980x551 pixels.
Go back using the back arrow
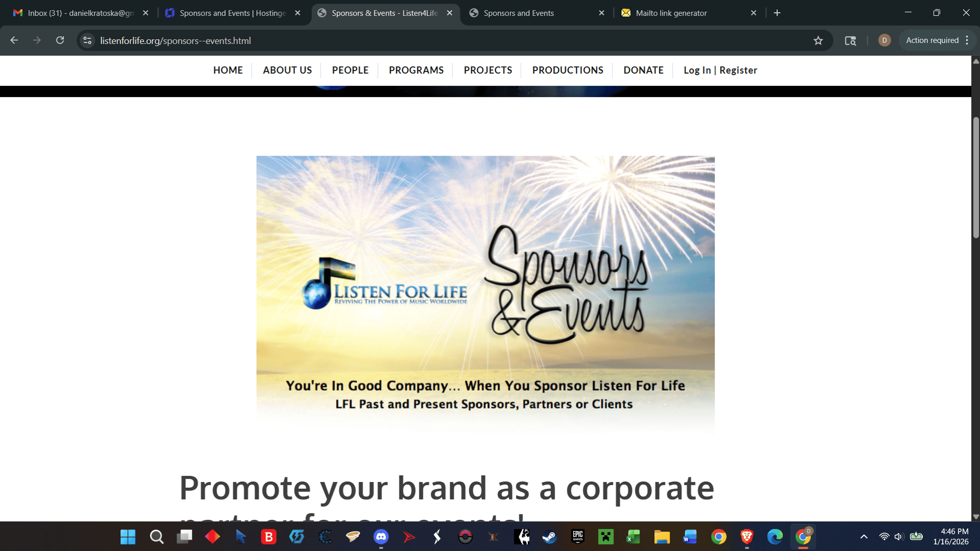(14, 40)
